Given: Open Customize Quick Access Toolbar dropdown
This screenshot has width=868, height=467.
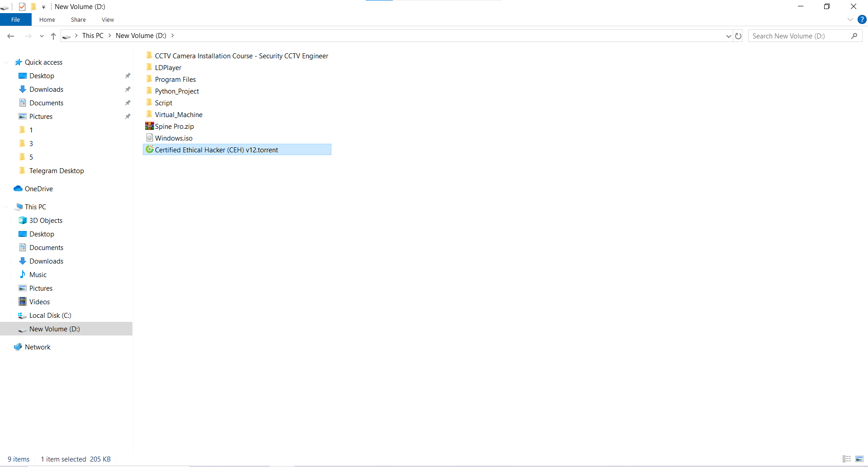Looking at the screenshot, I should 43,7.
